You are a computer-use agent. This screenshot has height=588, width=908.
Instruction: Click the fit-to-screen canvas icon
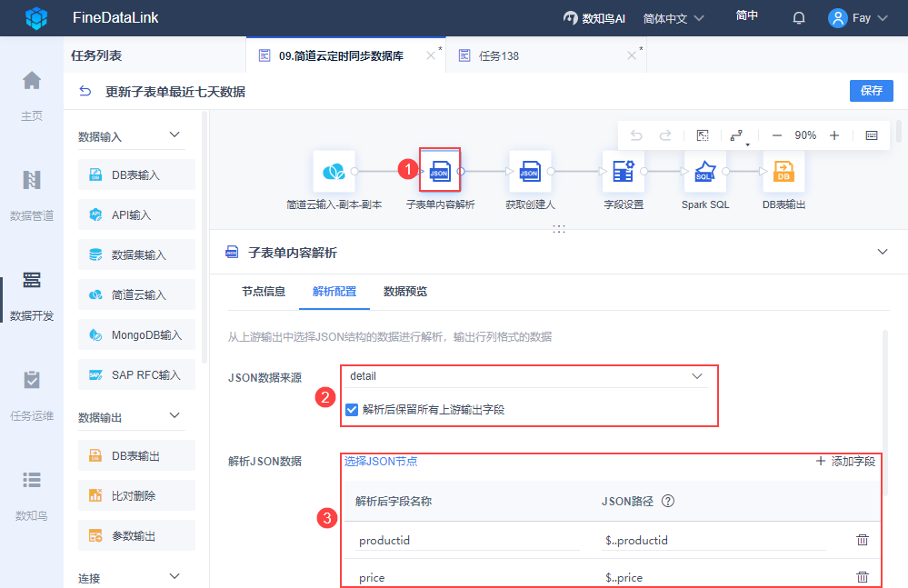point(703,135)
